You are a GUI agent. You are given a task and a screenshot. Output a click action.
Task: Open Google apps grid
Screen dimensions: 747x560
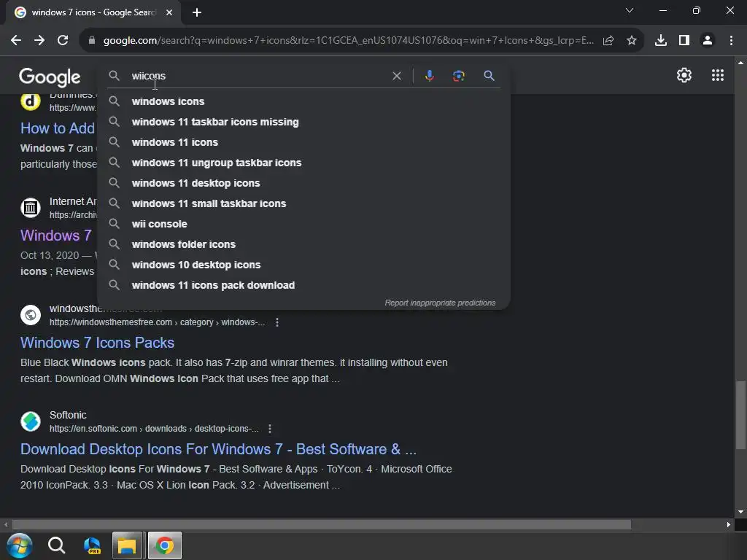(x=718, y=75)
